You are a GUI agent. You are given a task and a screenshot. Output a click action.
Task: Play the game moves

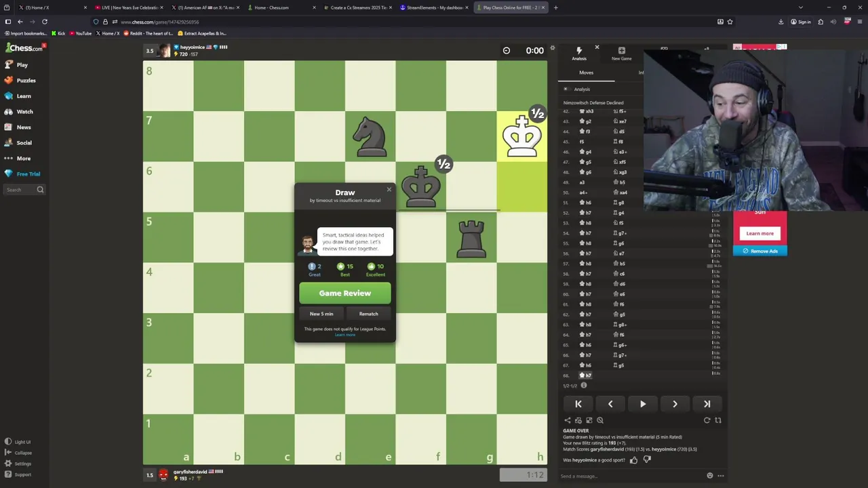(643, 404)
